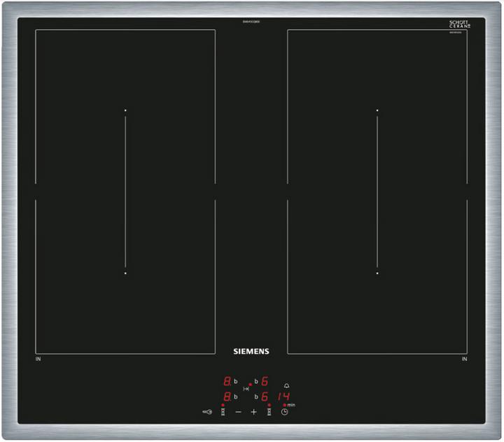Click the "IN" label below the left cooking zone
Image resolution: width=504 pixels, height=442 pixels.
pyautogui.click(x=38, y=359)
